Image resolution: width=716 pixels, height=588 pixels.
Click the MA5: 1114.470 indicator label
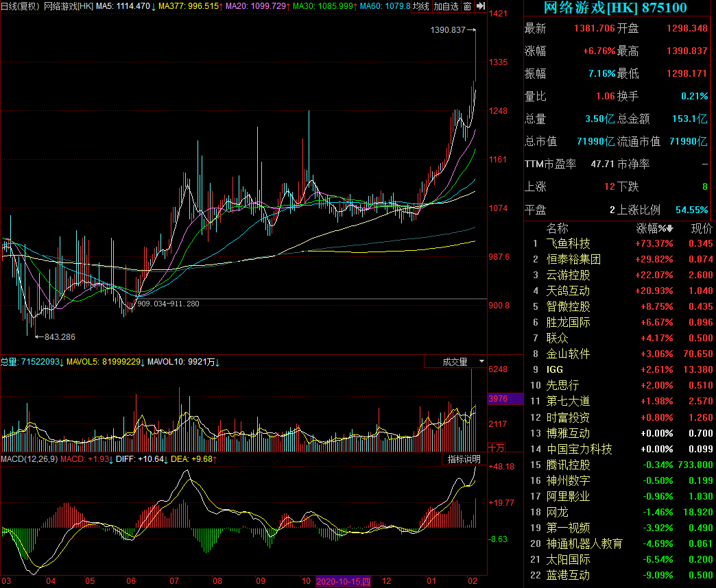coord(126,6)
